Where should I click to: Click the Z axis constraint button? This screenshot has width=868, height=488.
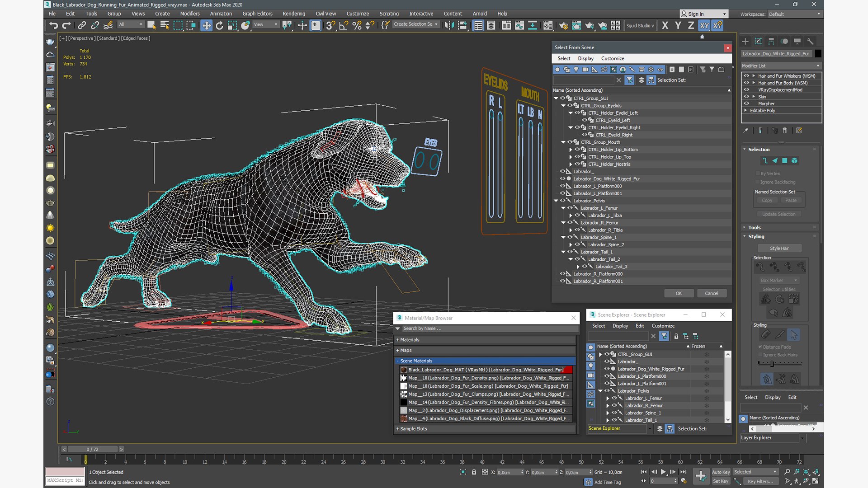click(691, 25)
